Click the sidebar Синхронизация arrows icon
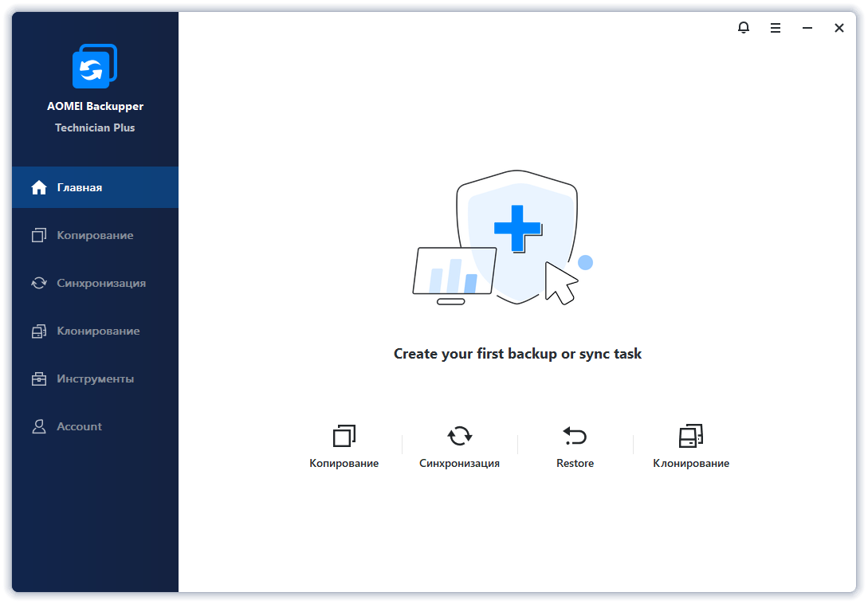This screenshot has width=868, height=604. (x=39, y=283)
